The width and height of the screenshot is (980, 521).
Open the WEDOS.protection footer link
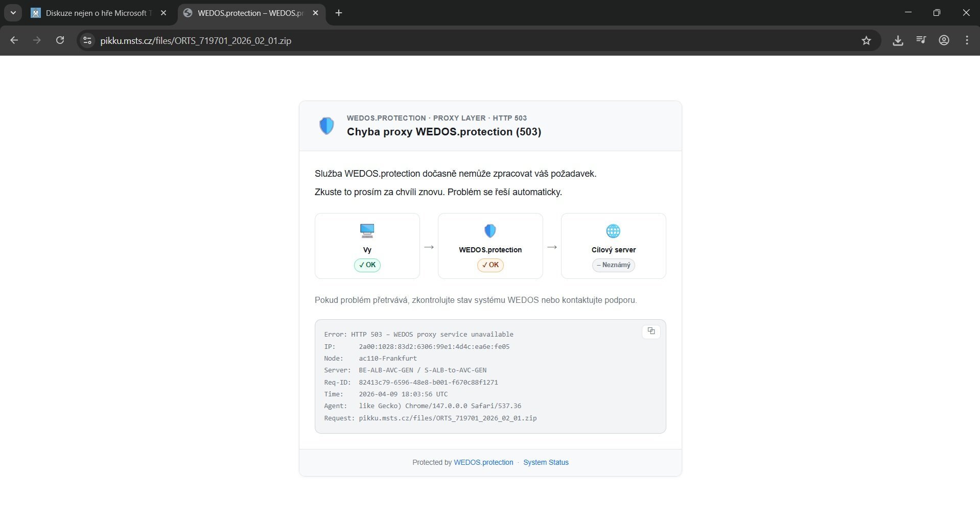click(x=483, y=462)
